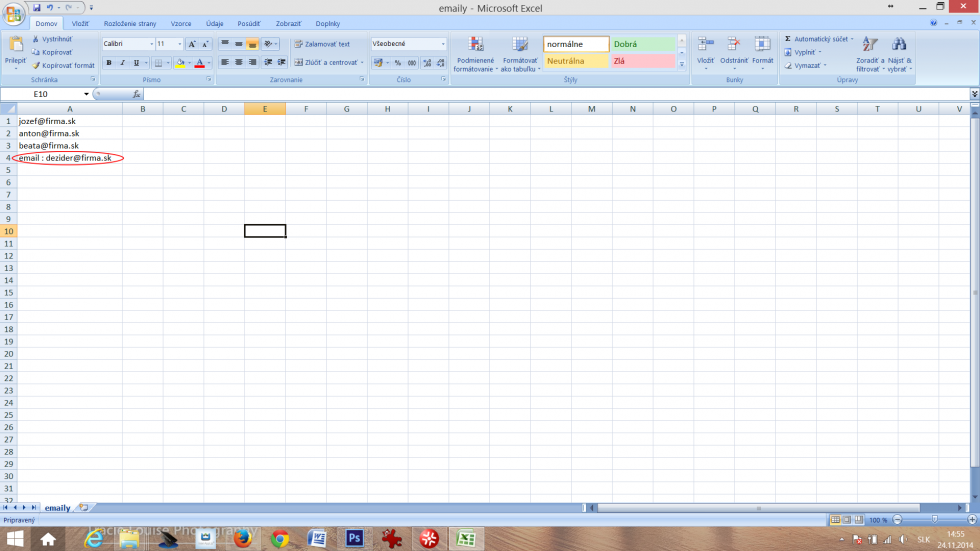Viewport: 980px width, 551px height.
Task: Toggle bottom vertical alignment
Action: click(252, 44)
